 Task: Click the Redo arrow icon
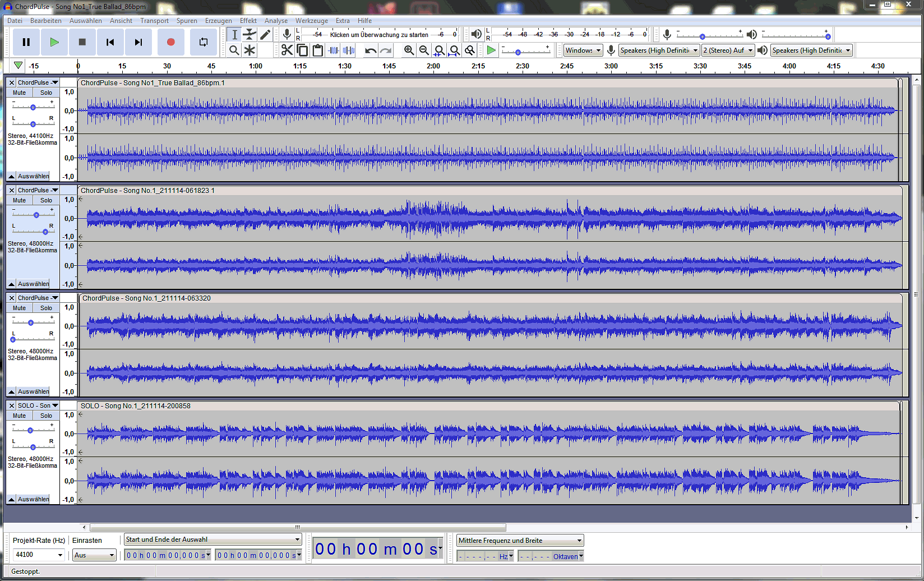[x=386, y=50]
